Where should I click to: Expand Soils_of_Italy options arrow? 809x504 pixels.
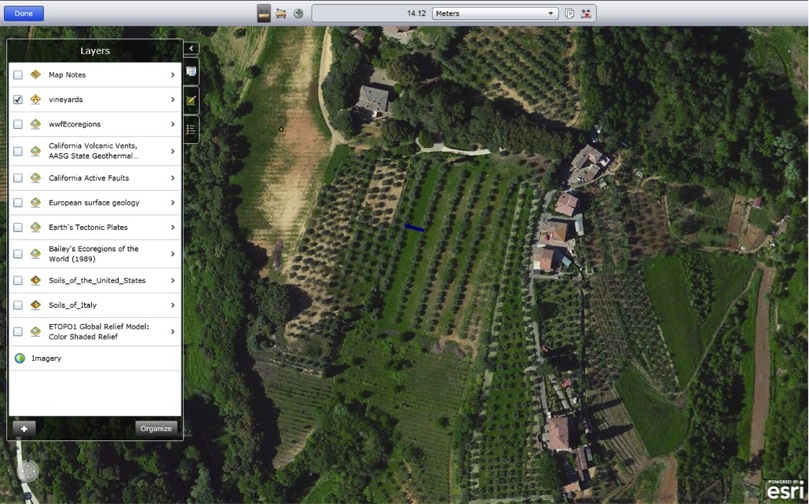[172, 305]
